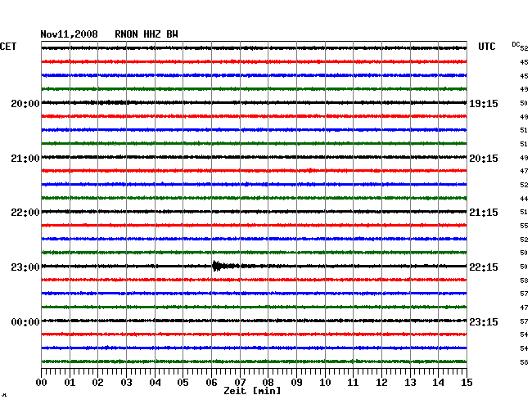Select minute tick label 02
Image resolution: width=532 pixels, height=404 pixels.
tap(97, 383)
